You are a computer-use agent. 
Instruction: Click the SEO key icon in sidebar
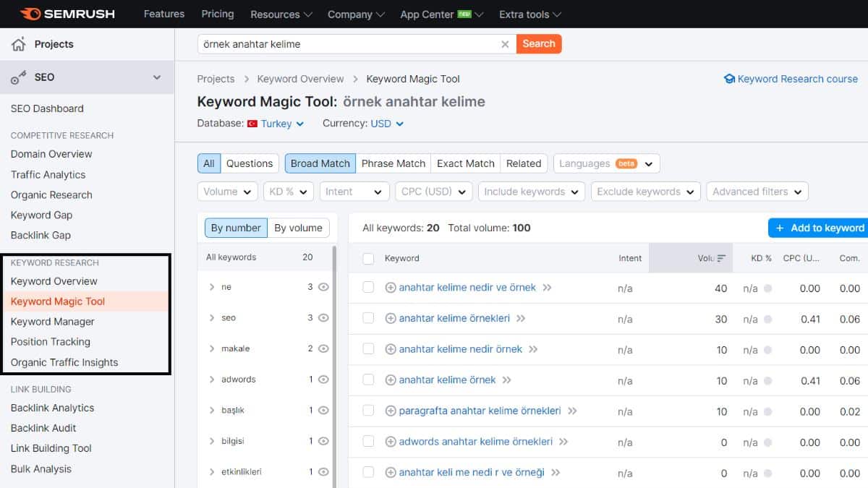19,77
